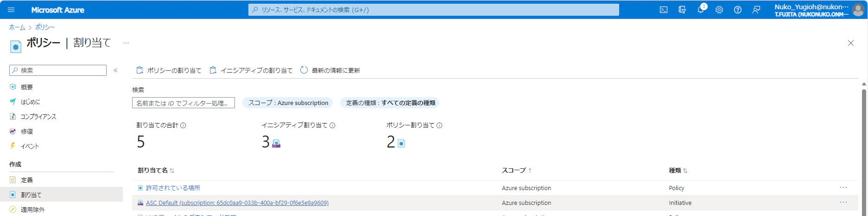Open ellipsis menu for 許可されている場所 row
868x216 pixels.
pos(843,187)
